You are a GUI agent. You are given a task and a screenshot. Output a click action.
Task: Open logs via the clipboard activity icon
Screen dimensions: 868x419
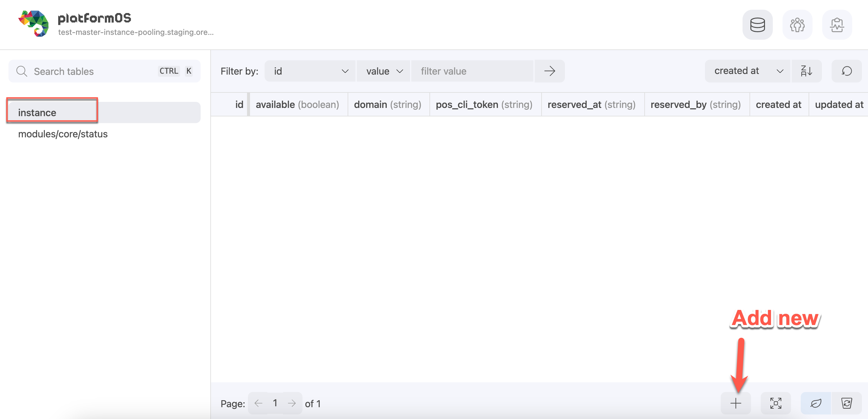pos(838,24)
